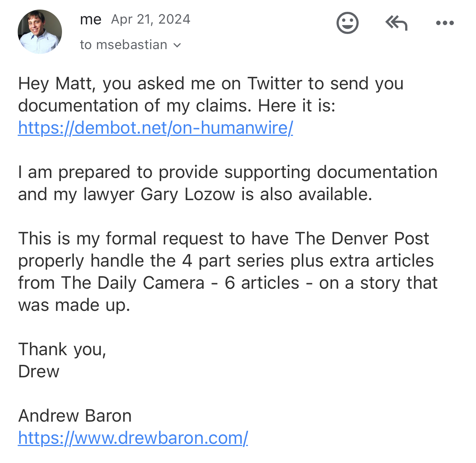
Task: Click the Apr 21, 2024 date
Action: pos(151,19)
